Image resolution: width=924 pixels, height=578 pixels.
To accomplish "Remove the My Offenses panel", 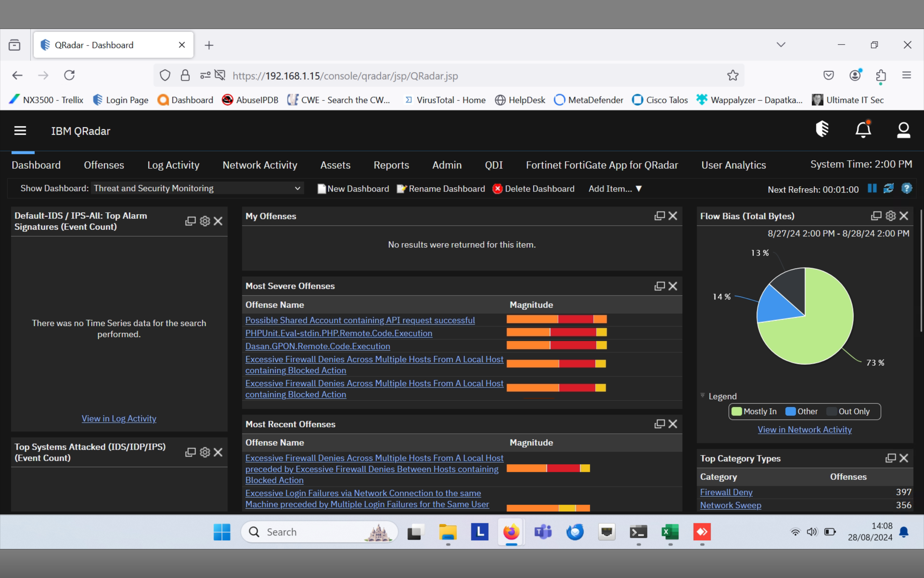I will pyautogui.click(x=673, y=216).
